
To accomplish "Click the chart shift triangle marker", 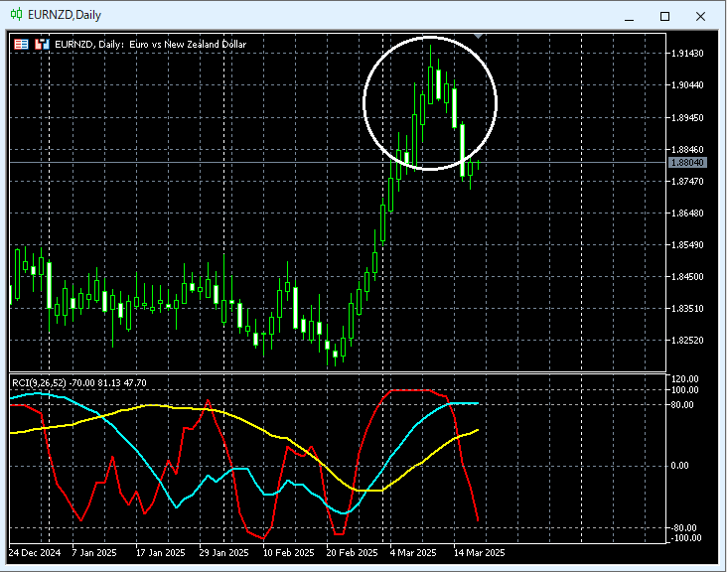I will coord(478,36).
